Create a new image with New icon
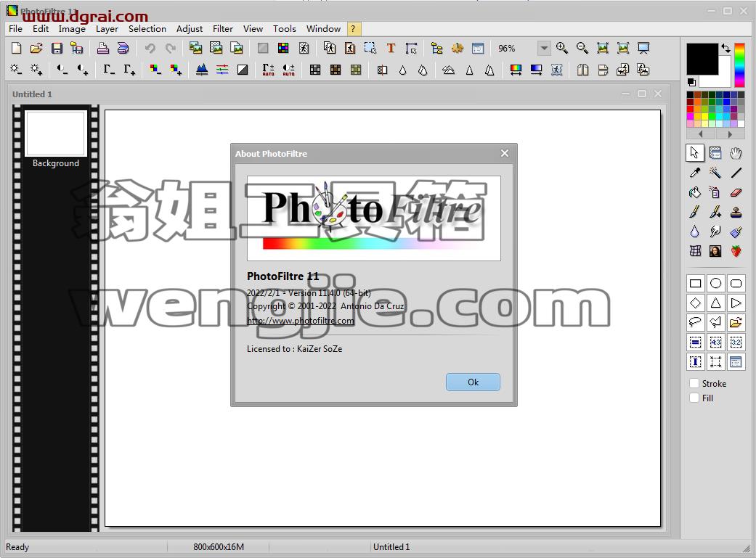756x558 pixels. pos(17,48)
